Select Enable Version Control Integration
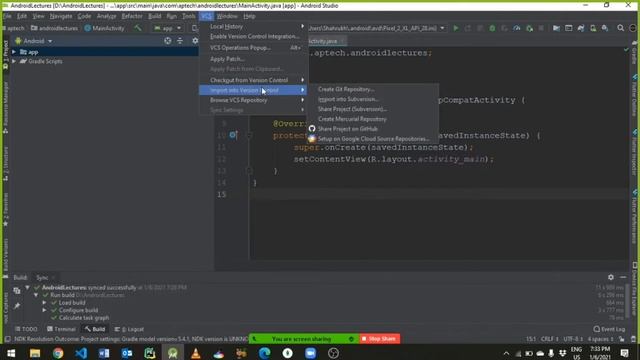 point(253,36)
